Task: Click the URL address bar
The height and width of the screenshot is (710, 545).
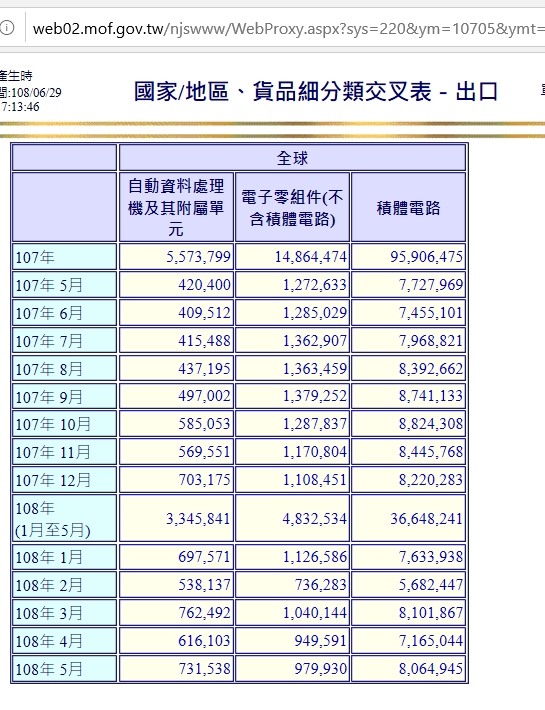Action: point(288,29)
